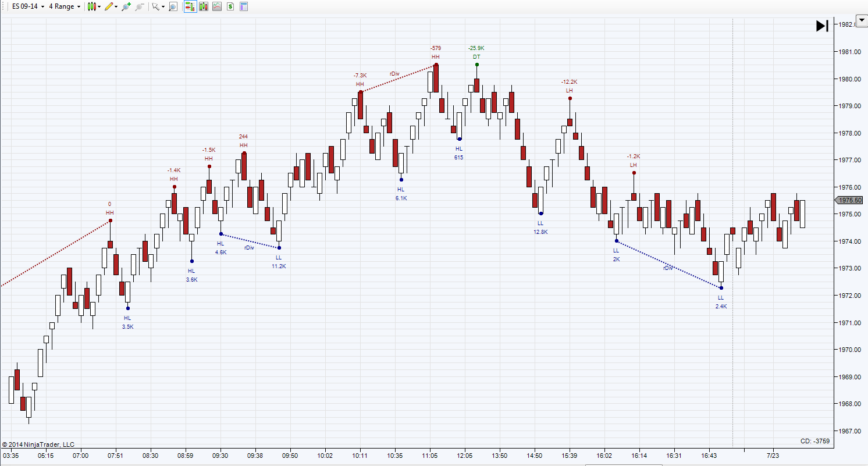This screenshot has width=868, height=466.
Task: Select the -1.4K delta label
Action: pos(174,170)
